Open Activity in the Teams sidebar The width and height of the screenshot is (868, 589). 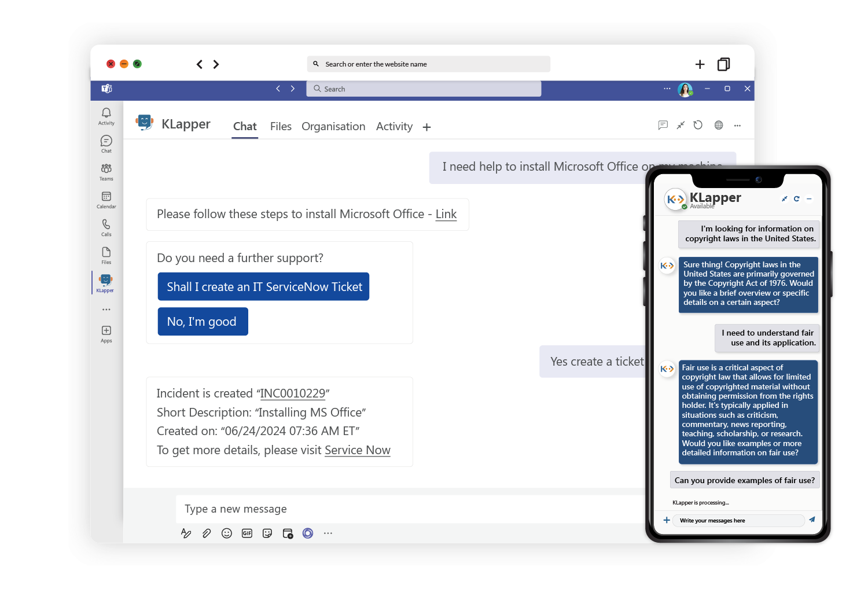point(106,116)
